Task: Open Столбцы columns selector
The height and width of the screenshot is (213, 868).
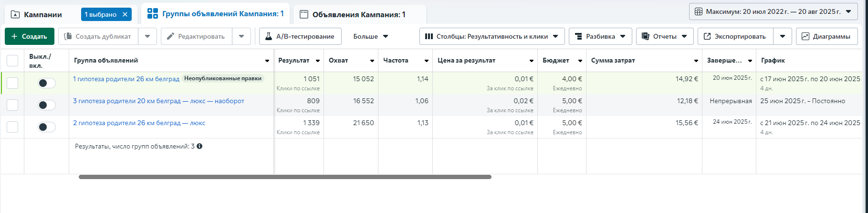Action: [x=492, y=36]
